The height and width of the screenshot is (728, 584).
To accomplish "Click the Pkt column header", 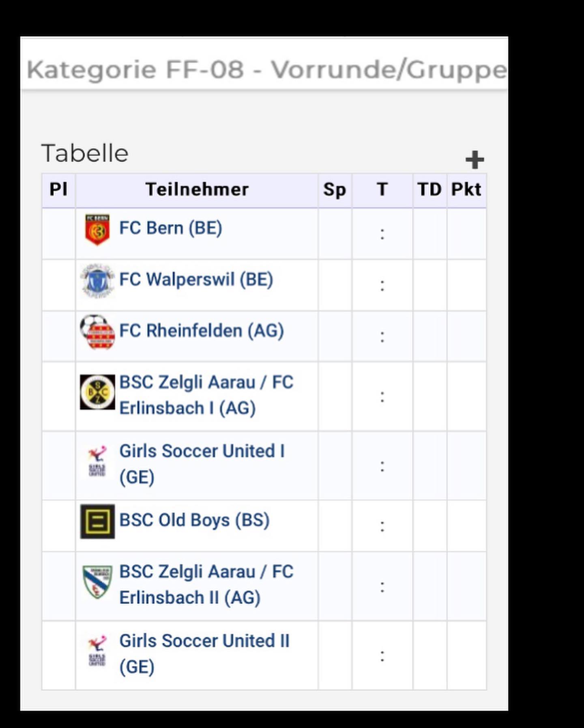I will (466, 190).
